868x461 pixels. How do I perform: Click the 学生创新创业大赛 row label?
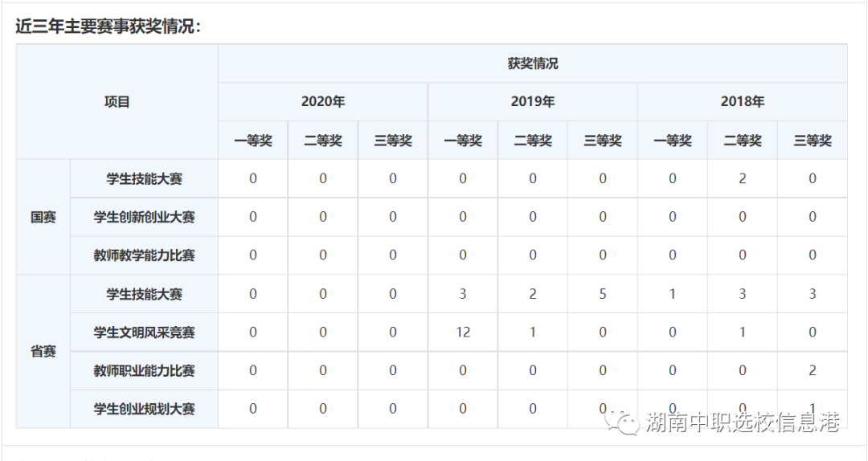(x=144, y=217)
